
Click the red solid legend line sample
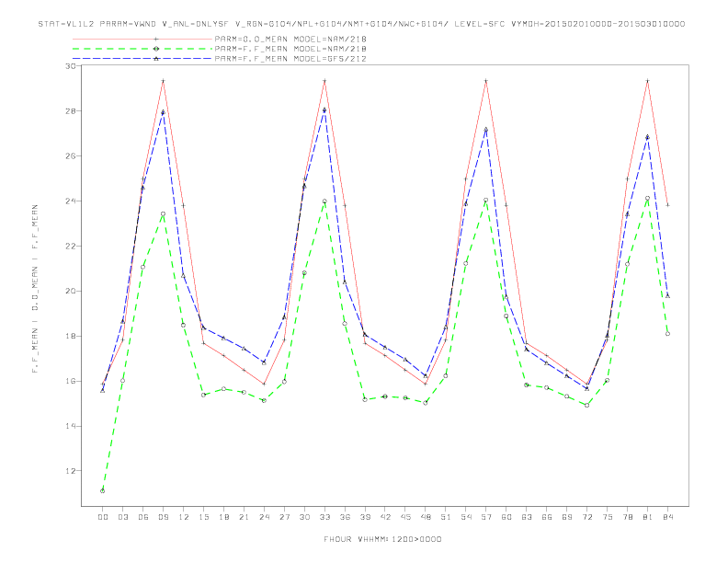tap(142, 39)
